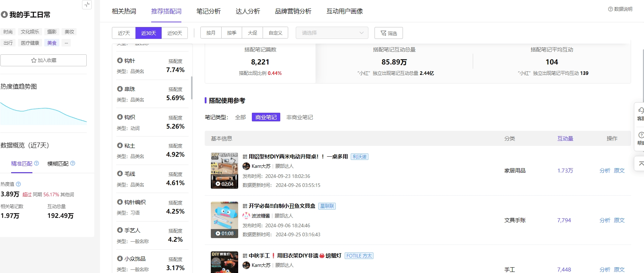Image resolution: width=644 pixels, height=273 pixels.
Task: Switch to 推荐搭配词 tab
Action: click(166, 12)
